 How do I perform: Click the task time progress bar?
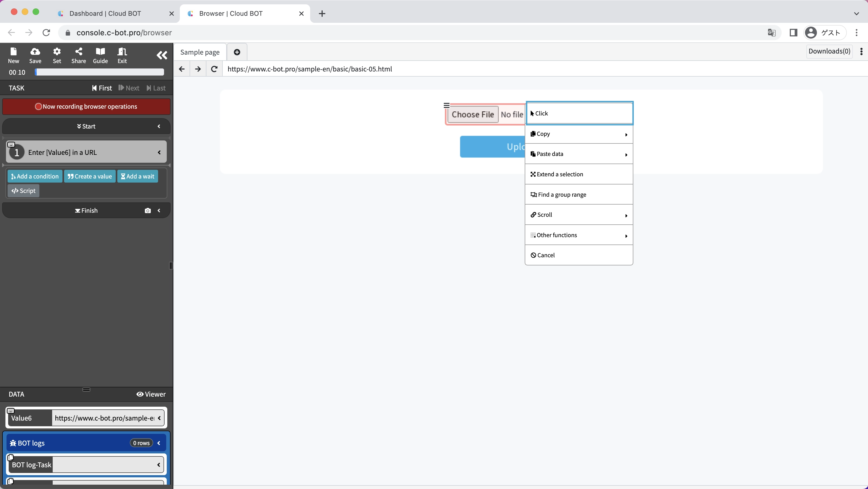[100, 72]
